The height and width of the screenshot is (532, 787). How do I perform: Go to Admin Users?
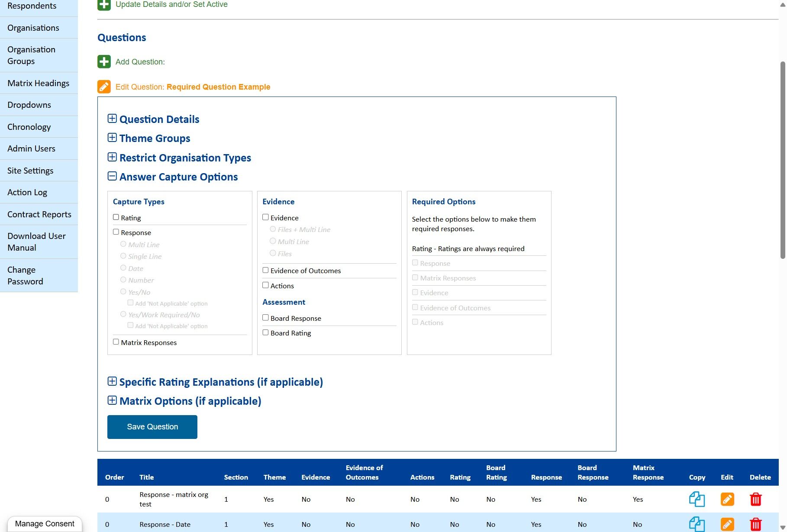39,148
